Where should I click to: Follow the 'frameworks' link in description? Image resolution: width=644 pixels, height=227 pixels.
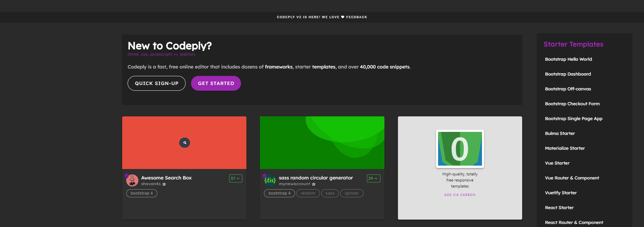[279, 67]
